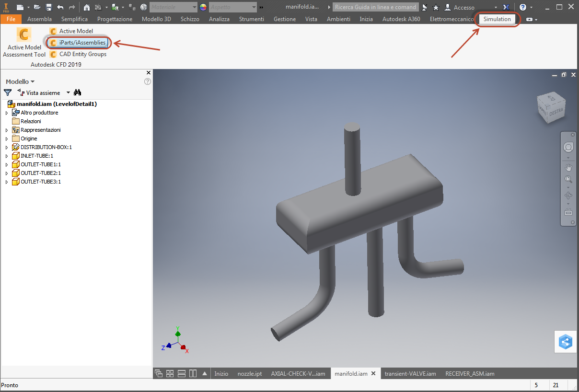Click the DESTRA face of ViewCube
Viewport: 579px width, 392px height.
tap(556, 112)
